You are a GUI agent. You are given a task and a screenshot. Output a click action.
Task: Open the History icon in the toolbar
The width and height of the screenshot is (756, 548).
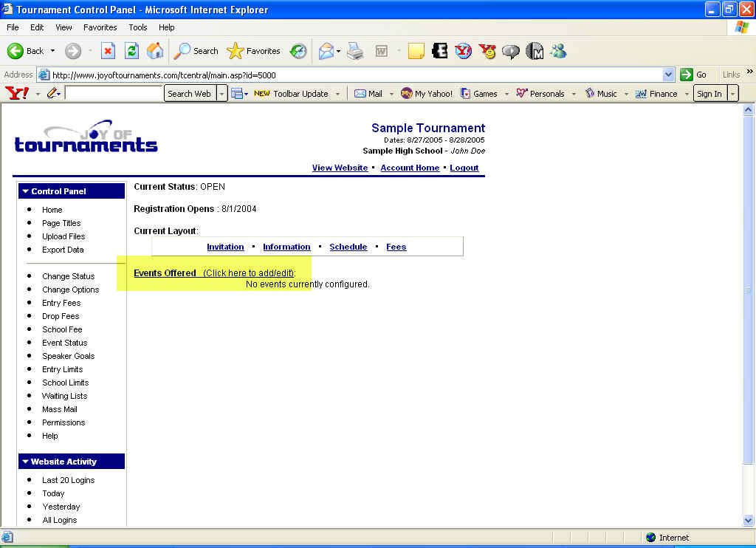tap(298, 51)
